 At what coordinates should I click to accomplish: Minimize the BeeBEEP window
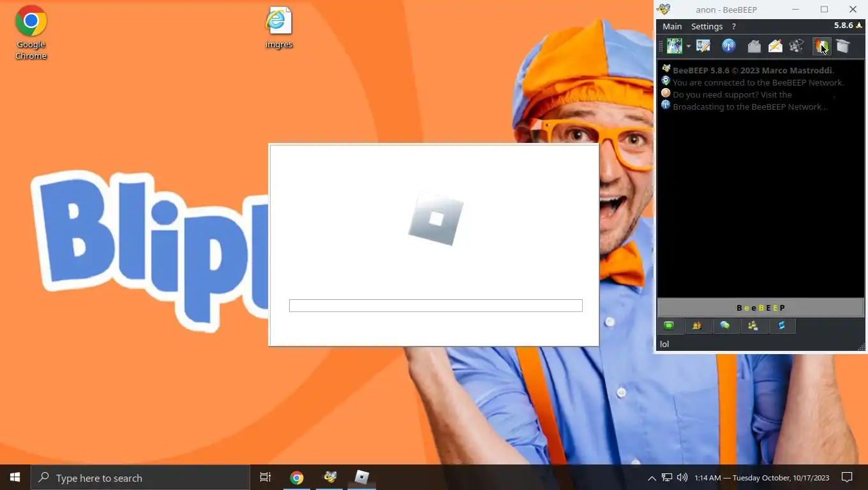click(x=795, y=9)
